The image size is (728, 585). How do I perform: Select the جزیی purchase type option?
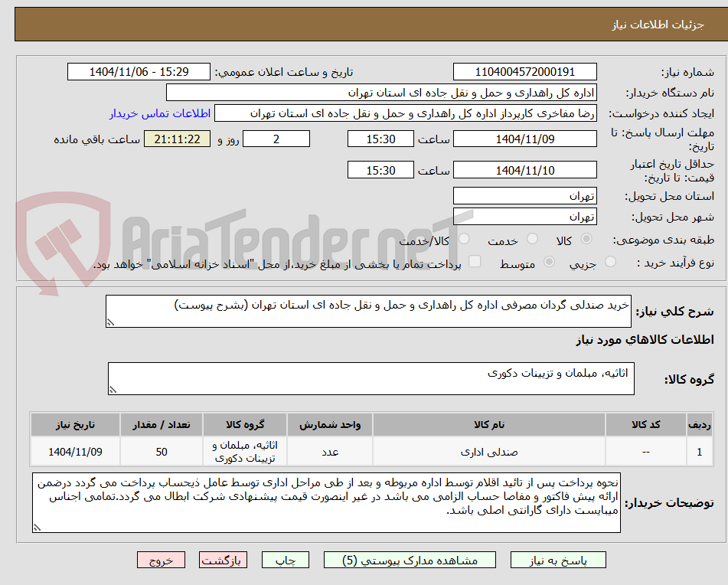pos(610,262)
